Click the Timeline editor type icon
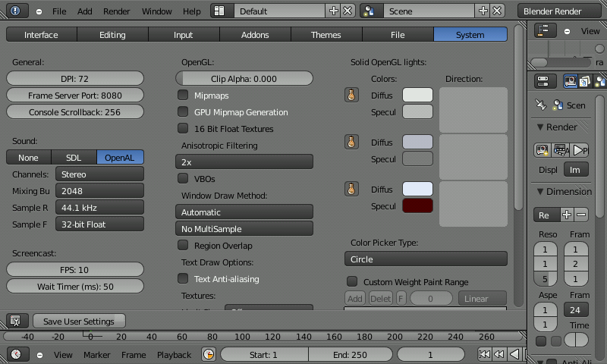This screenshot has width=607, height=364. (17, 354)
